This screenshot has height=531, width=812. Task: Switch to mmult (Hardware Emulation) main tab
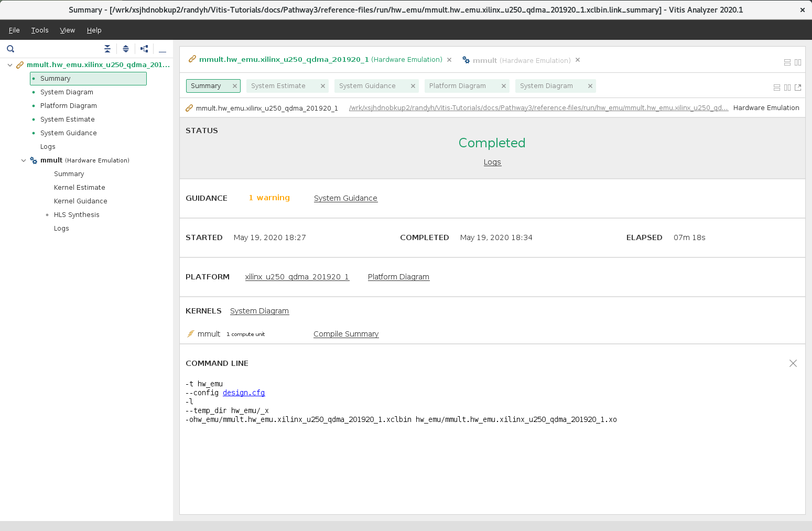pyautogui.click(x=522, y=60)
